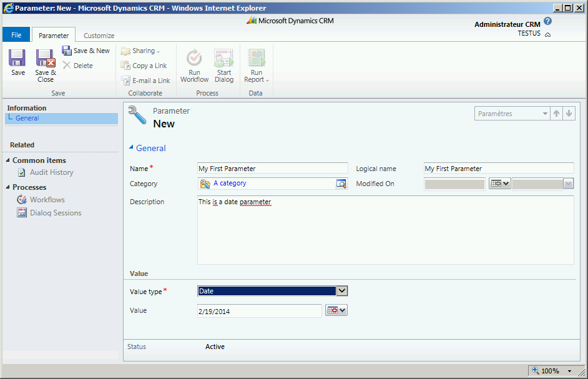Open the File tab
The image size is (588, 379).
[16, 36]
